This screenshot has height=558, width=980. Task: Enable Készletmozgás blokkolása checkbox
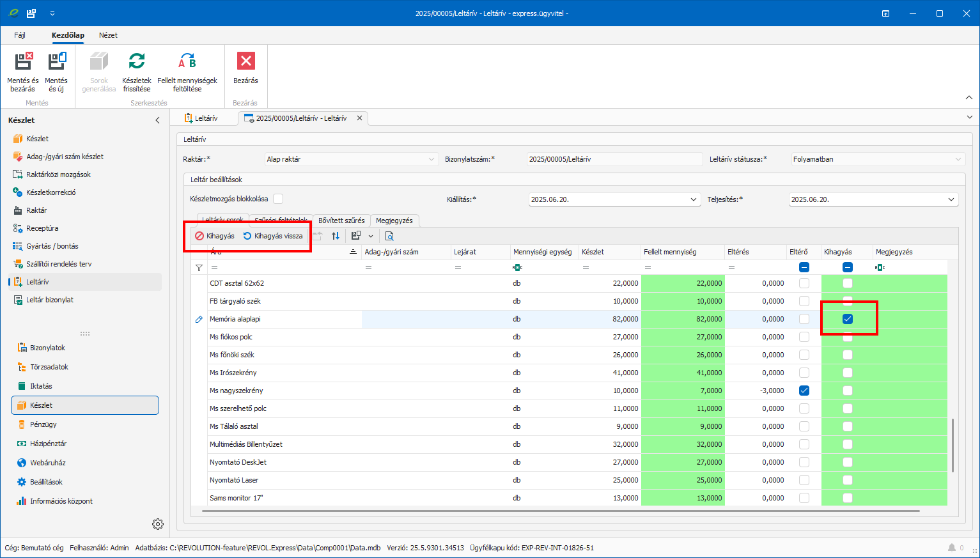tap(278, 199)
